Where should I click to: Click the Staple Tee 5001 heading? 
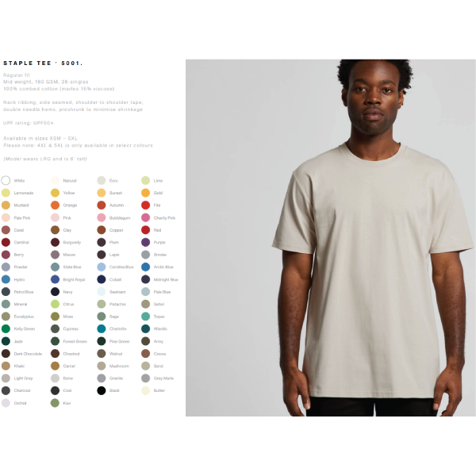click(43, 63)
